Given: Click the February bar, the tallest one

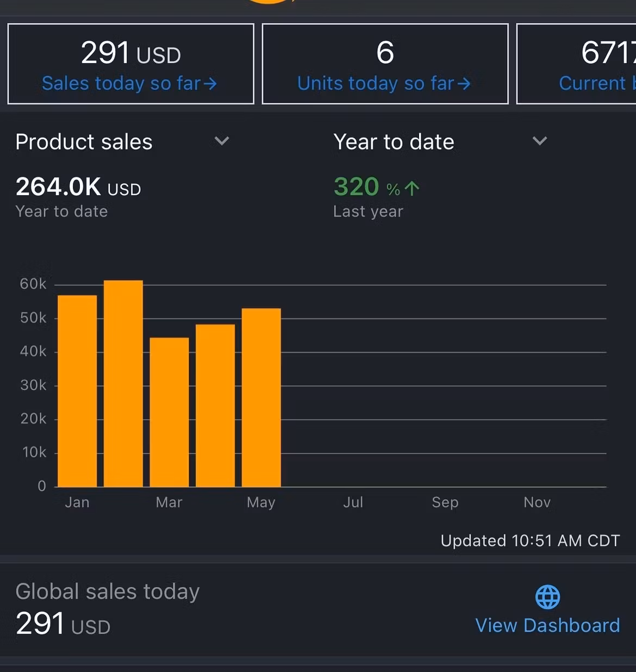Looking at the screenshot, I should pos(123,383).
